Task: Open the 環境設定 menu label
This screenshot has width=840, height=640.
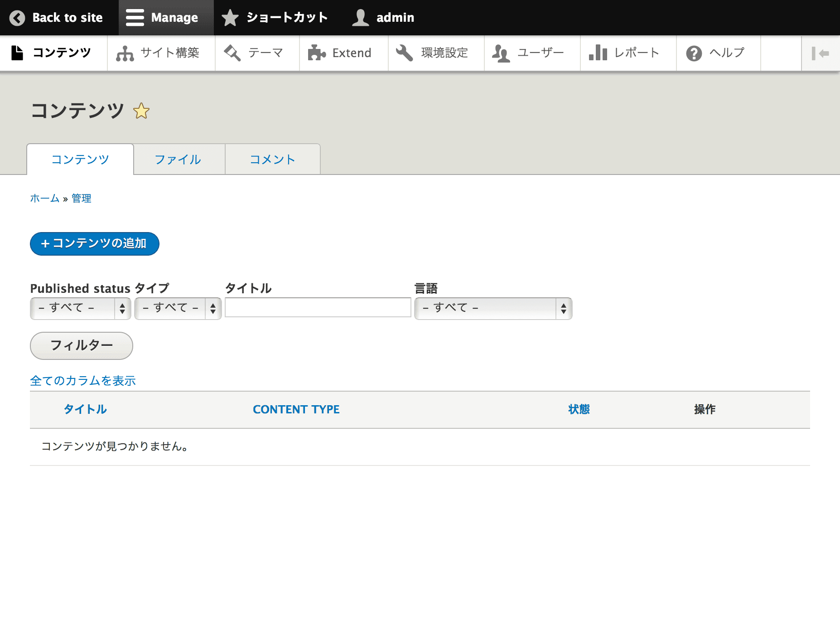Action: 444,53
